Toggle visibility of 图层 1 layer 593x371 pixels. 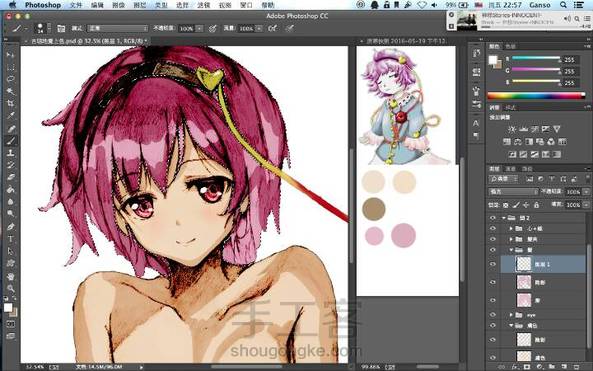tap(492, 264)
